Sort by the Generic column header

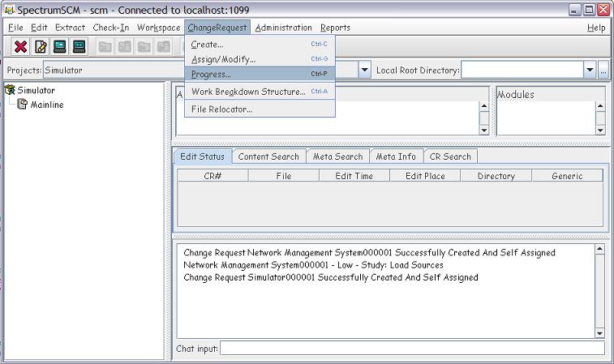[x=567, y=176]
